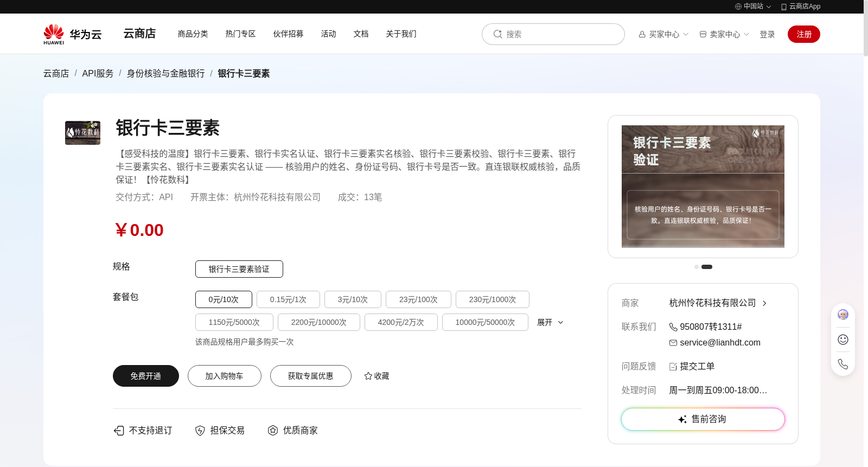Select the 23元/100次 package
The image size is (868, 467).
pos(418,299)
